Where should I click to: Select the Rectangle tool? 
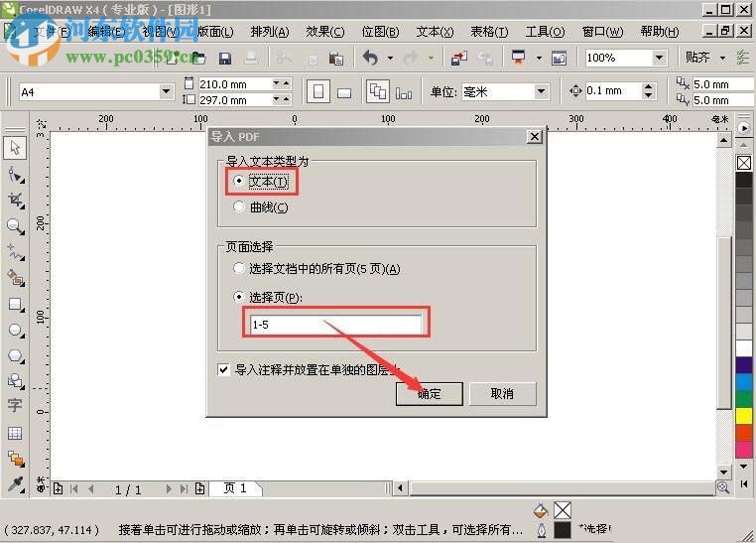(x=15, y=304)
